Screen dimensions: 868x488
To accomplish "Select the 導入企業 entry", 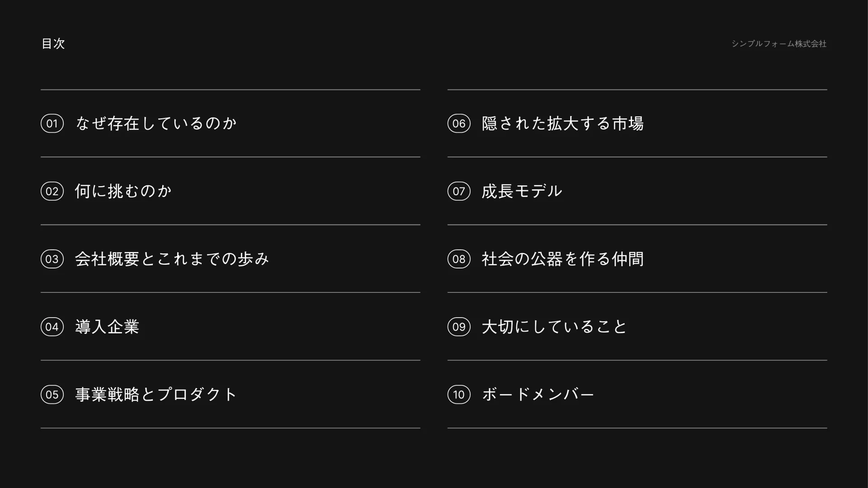I will 107,327.
